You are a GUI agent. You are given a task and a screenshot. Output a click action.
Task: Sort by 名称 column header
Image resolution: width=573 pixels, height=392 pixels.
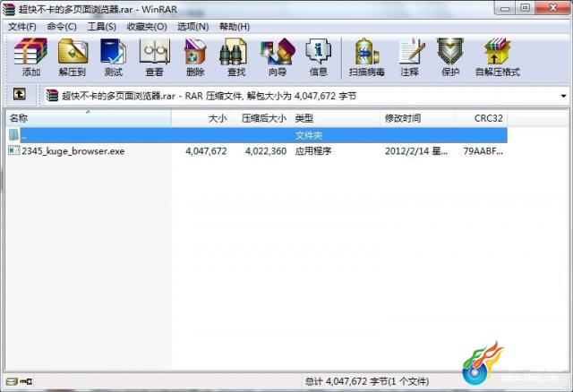pos(88,118)
